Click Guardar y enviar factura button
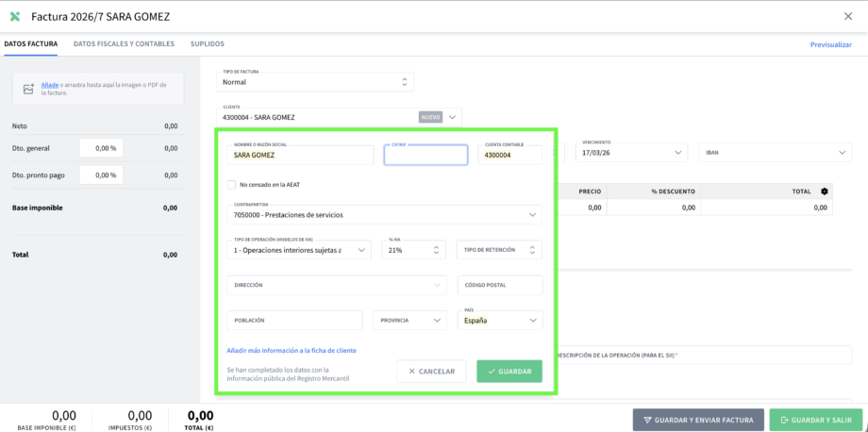This screenshot has width=868, height=432. click(x=698, y=420)
